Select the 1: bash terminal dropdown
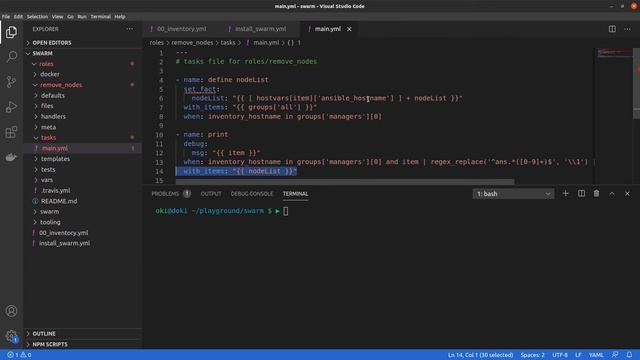 pyautogui.click(x=513, y=194)
